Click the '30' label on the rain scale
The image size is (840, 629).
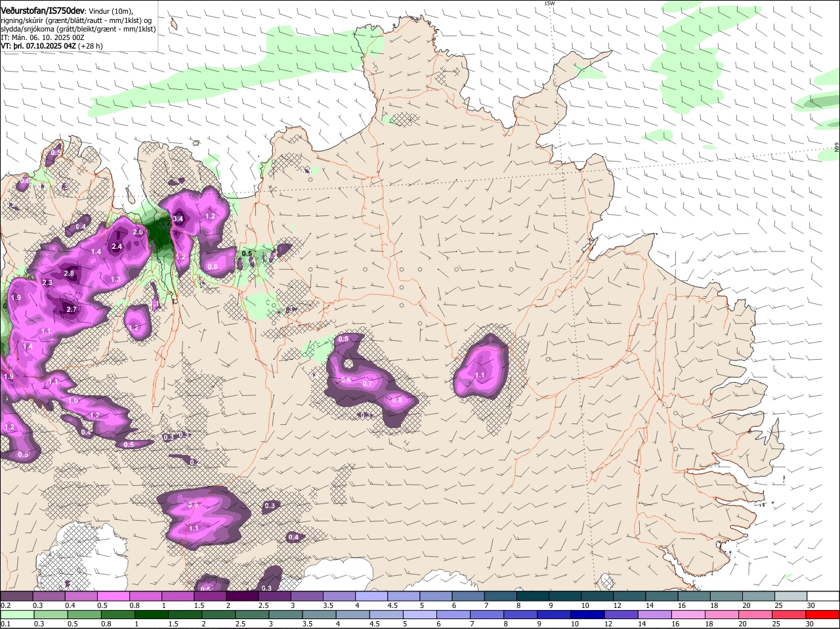tap(809, 624)
